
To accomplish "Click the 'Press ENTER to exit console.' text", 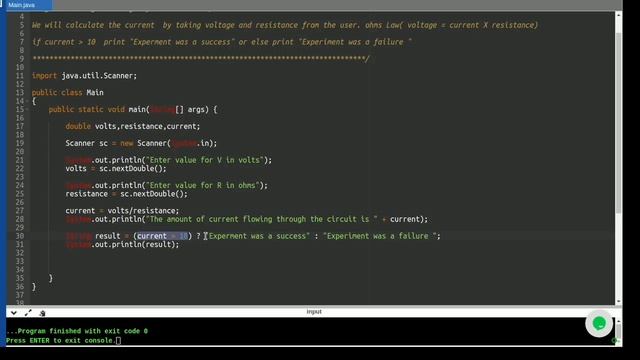I will point(60,340).
